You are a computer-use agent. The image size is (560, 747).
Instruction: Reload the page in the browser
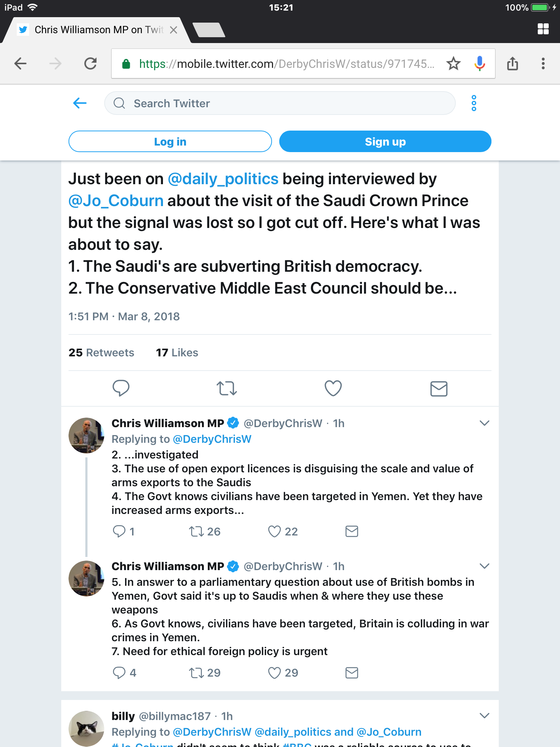click(90, 64)
